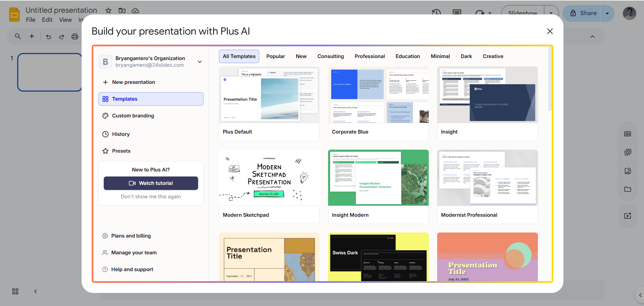Choose the Corporate Blue template
Screen dimensions: 644x306
click(x=378, y=104)
